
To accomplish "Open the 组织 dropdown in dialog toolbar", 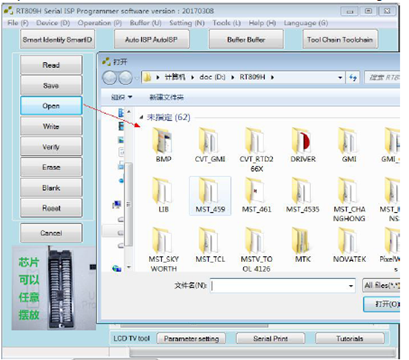I will click(x=121, y=97).
